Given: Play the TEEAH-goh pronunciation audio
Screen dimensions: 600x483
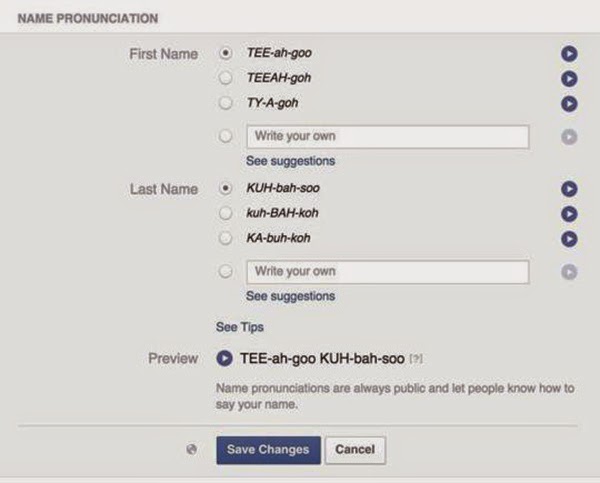Looking at the screenshot, I should point(569,79).
